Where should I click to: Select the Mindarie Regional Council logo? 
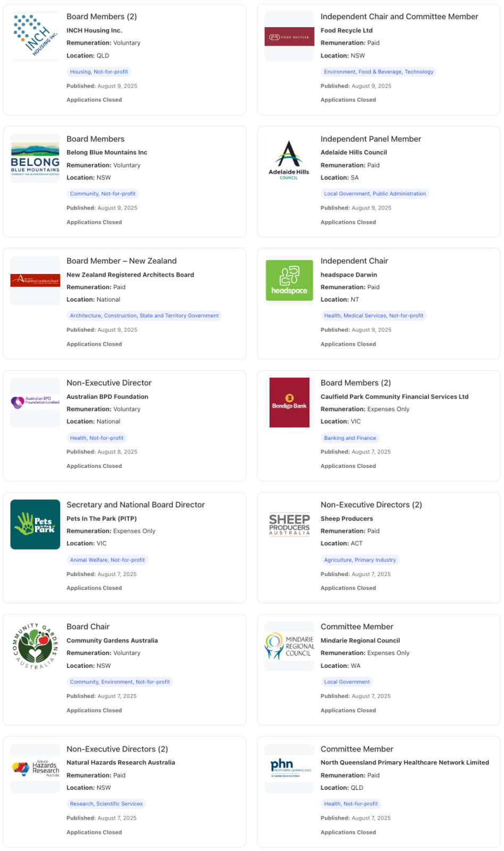click(289, 646)
